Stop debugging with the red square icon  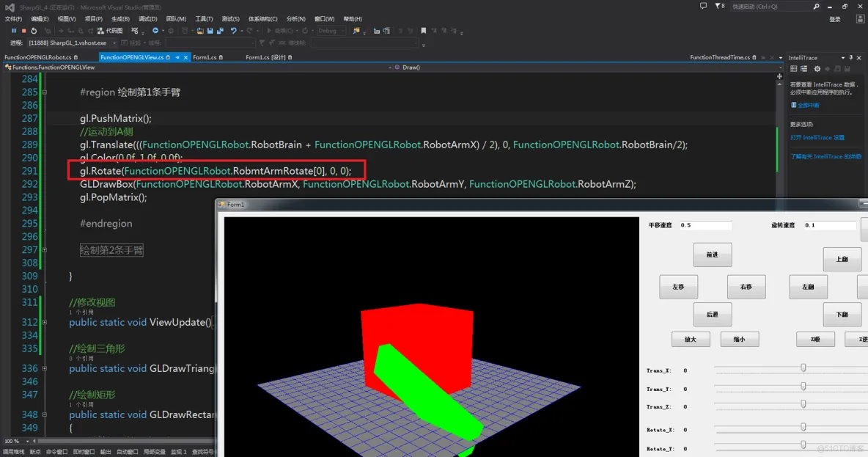pos(23,31)
